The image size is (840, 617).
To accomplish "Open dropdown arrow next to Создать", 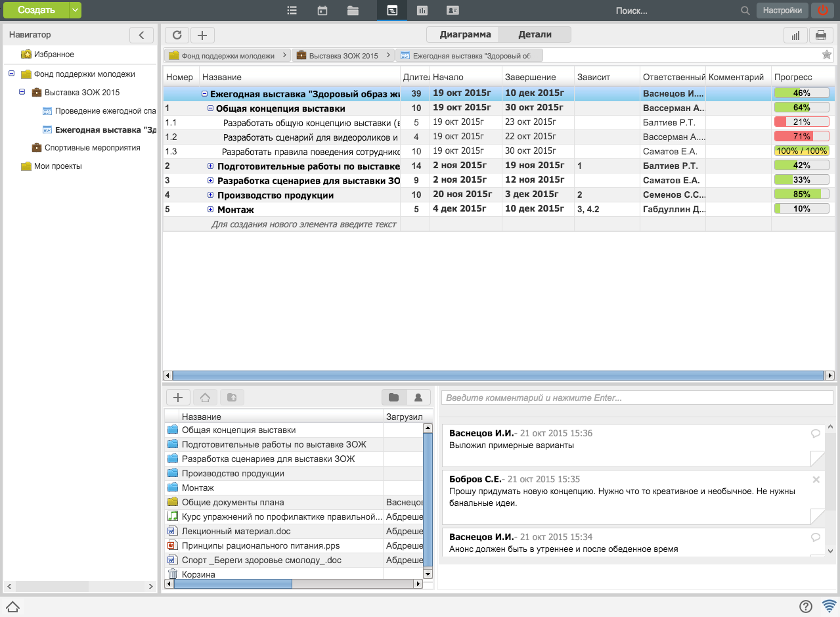I will [x=76, y=11].
